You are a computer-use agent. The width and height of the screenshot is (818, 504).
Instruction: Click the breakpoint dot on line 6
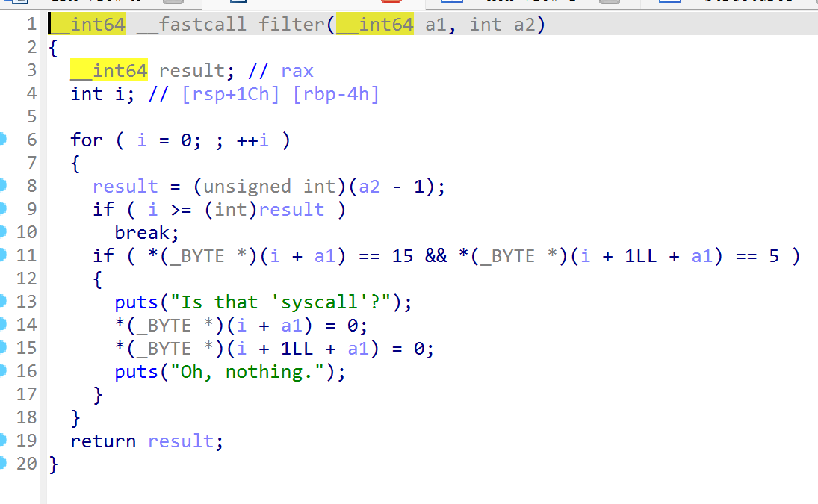[3, 139]
